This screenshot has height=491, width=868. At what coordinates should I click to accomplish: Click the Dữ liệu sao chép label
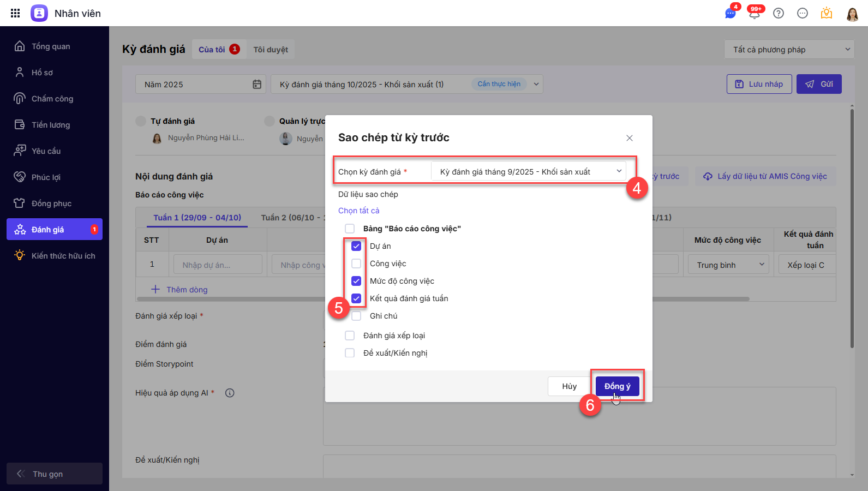coord(368,194)
